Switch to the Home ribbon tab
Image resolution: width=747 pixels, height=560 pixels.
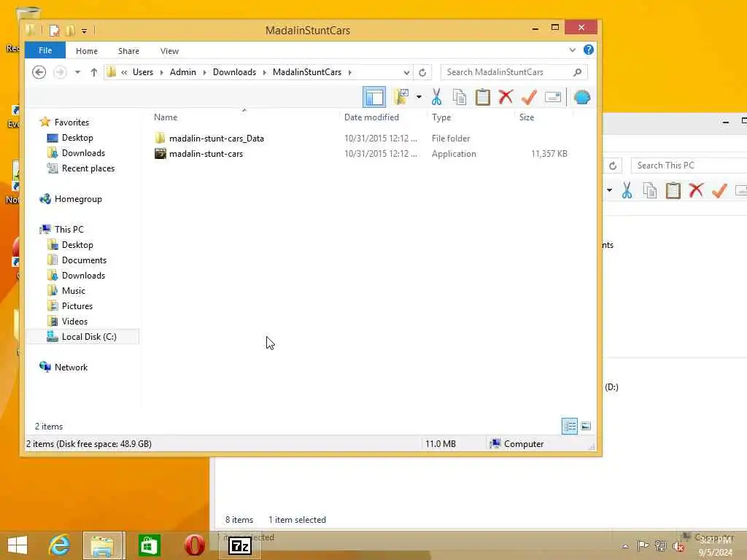click(x=87, y=51)
